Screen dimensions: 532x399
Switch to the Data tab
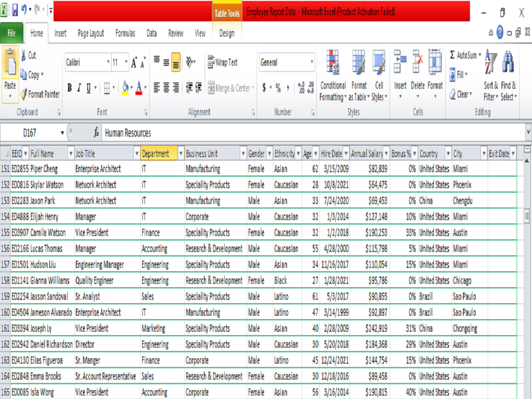(152, 33)
